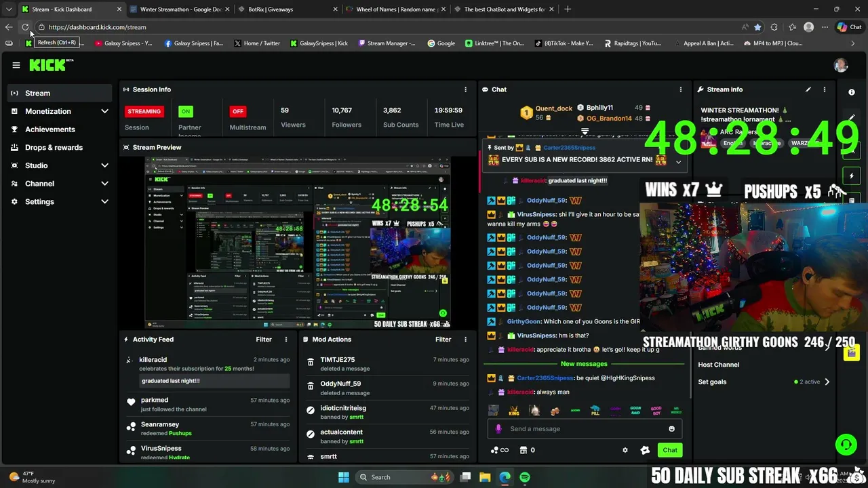This screenshot has width=868, height=488.
Task: Open Set goals row
Action: coord(764,382)
